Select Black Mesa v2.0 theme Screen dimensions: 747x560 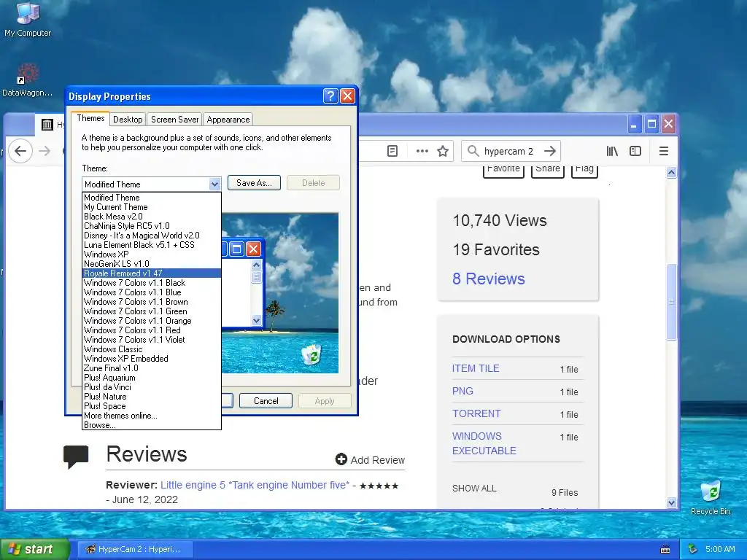(x=152, y=217)
